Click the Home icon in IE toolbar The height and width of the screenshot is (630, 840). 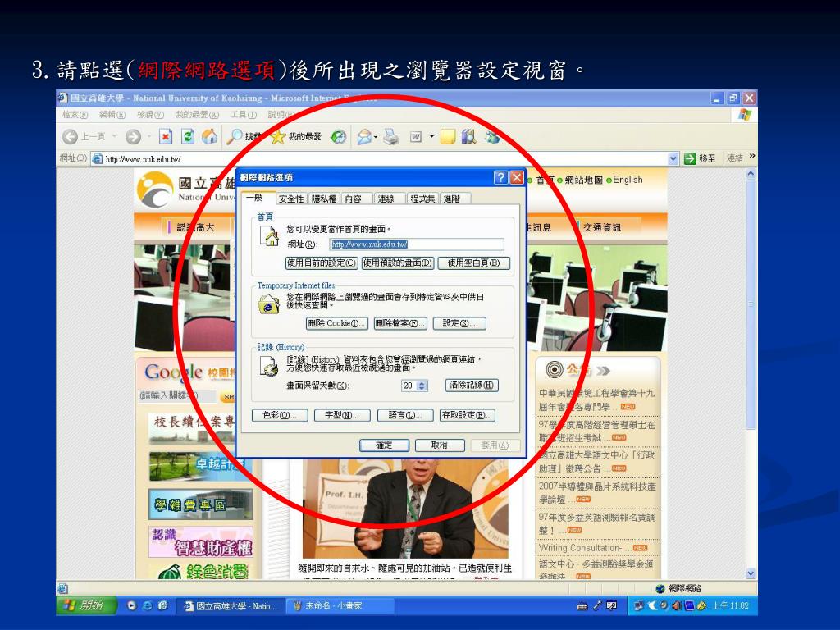(209, 137)
